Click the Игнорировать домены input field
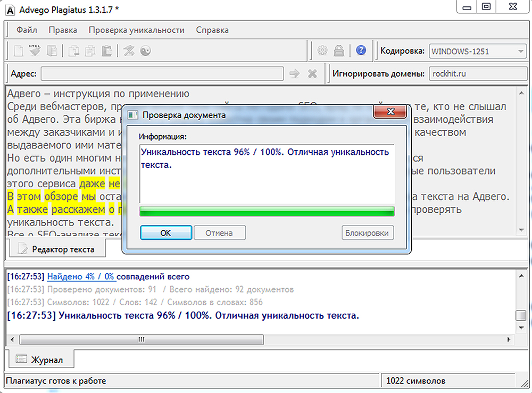This screenshot has width=532, height=393. click(477, 74)
